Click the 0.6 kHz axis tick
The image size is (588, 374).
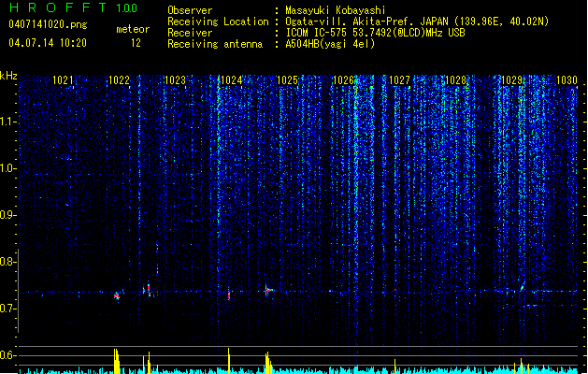(x=8, y=355)
